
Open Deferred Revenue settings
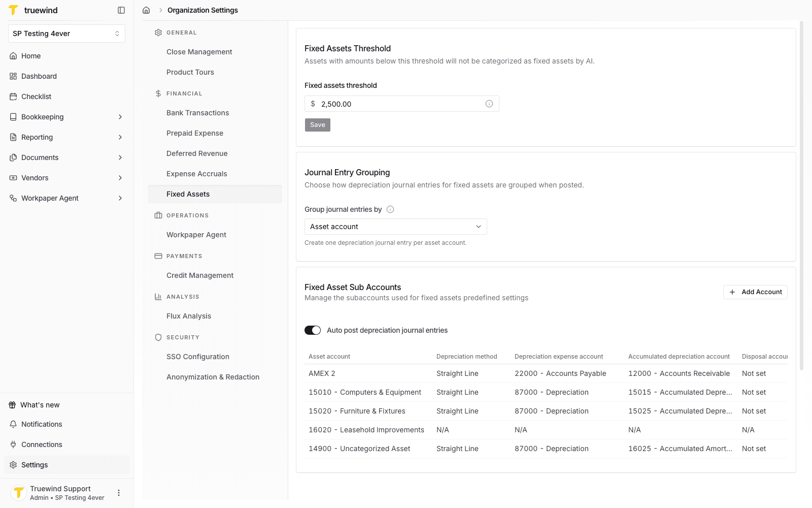point(215,153)
